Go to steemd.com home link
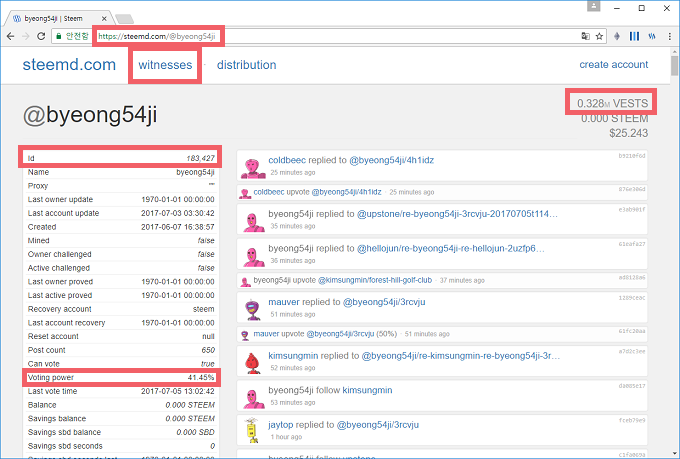Screen dimensions: 680x459 tap(69, 65)
